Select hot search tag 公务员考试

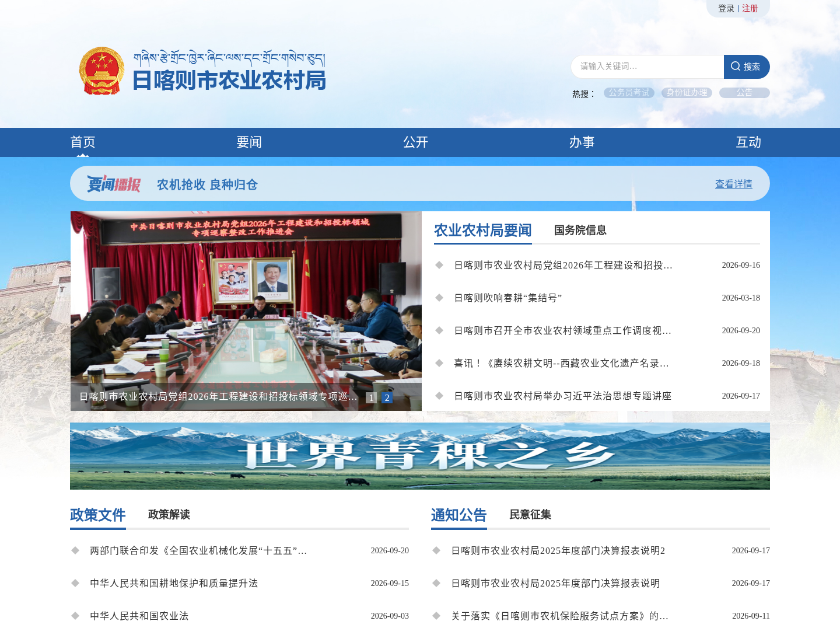629,93
